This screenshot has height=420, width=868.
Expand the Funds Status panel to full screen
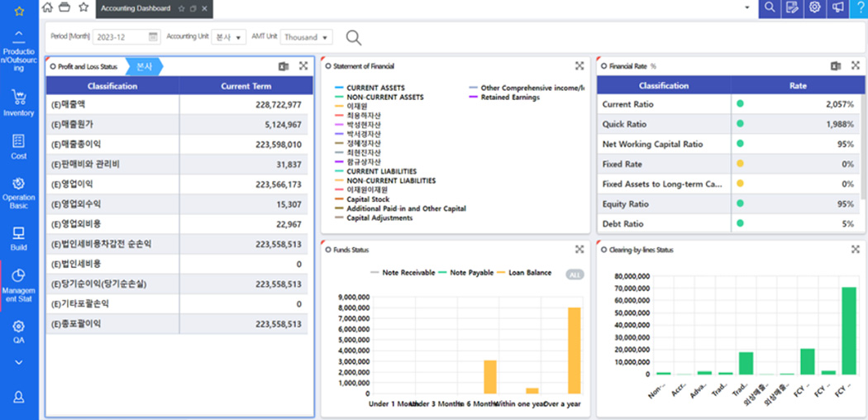[x=579, y=249]
